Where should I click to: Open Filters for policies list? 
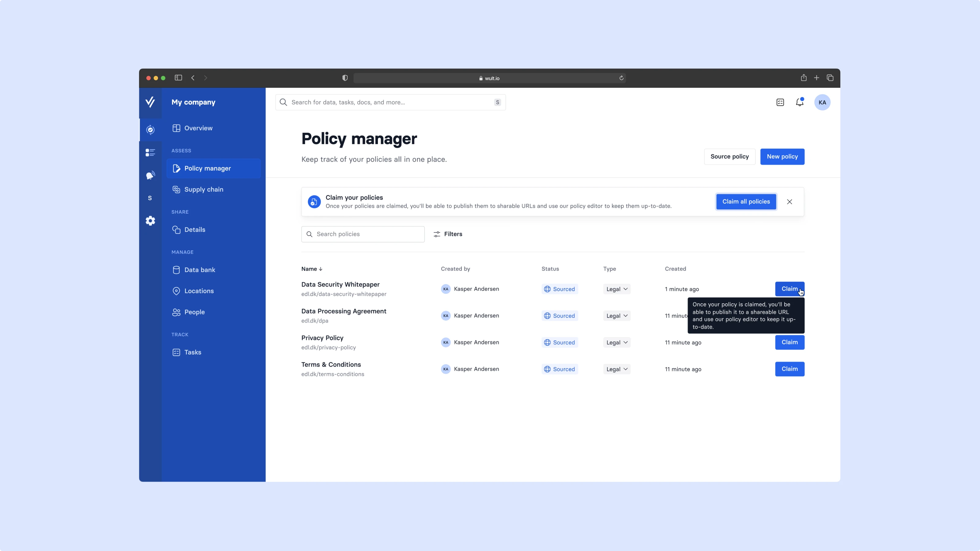(448, 234)
